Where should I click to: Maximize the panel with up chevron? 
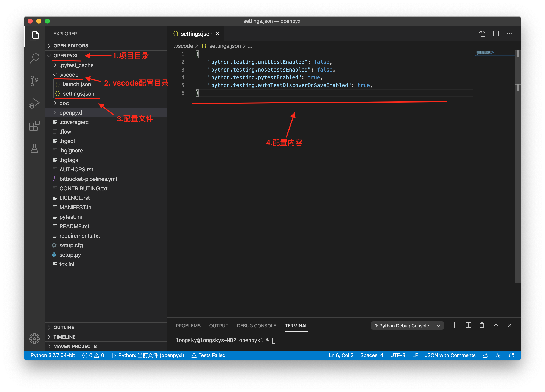pos(496,325)
